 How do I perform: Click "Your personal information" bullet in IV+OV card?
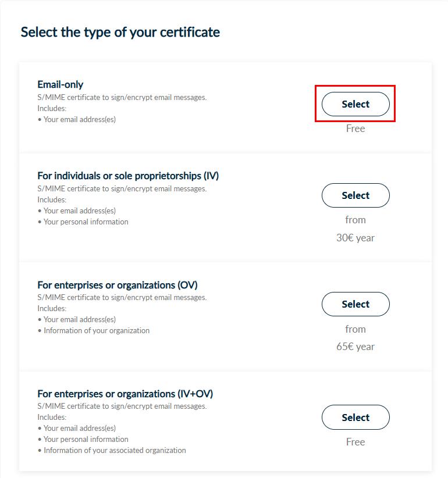point(86,439)
